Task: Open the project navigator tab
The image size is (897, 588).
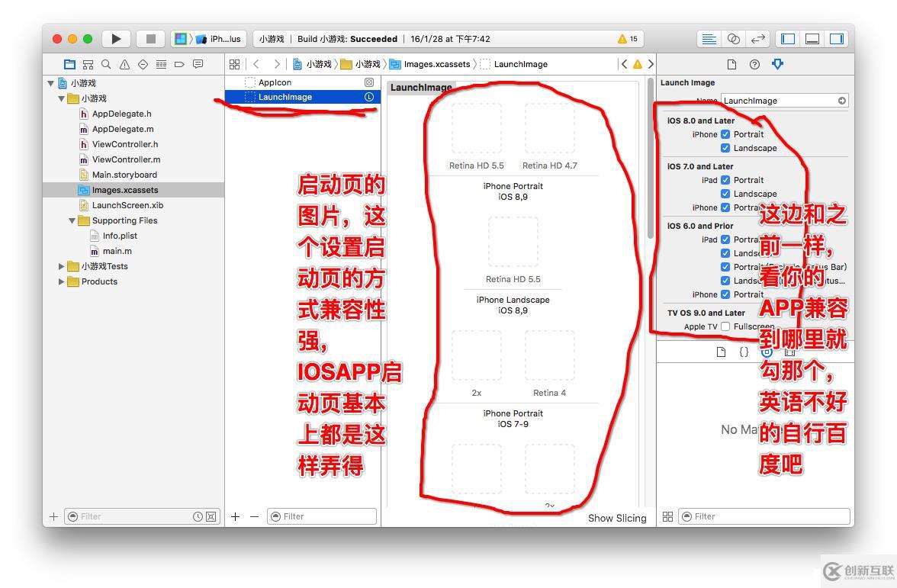Action: pyautogui.click(x=70, y=64)
